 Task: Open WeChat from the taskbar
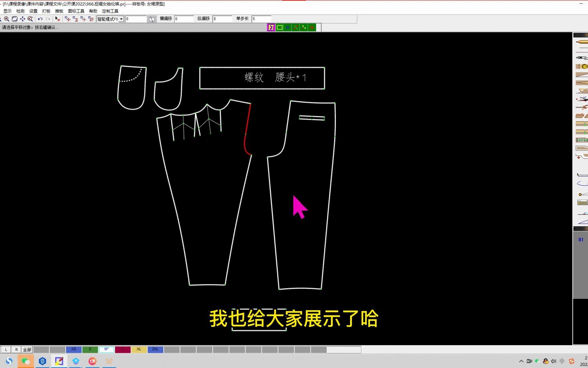pyautogui.click(x=26, y=361)
